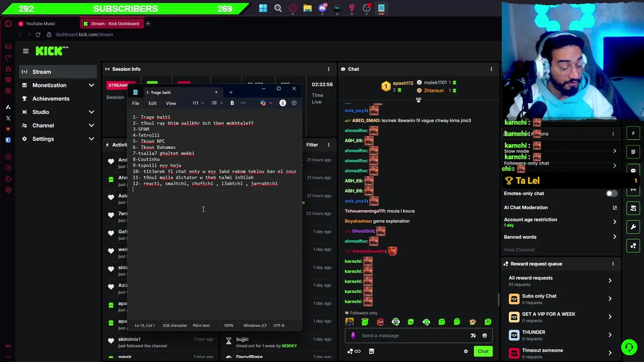This screenshot has width=644, height=362.
Task: Expand the Studio section
Action: click(x=58, y=112)
